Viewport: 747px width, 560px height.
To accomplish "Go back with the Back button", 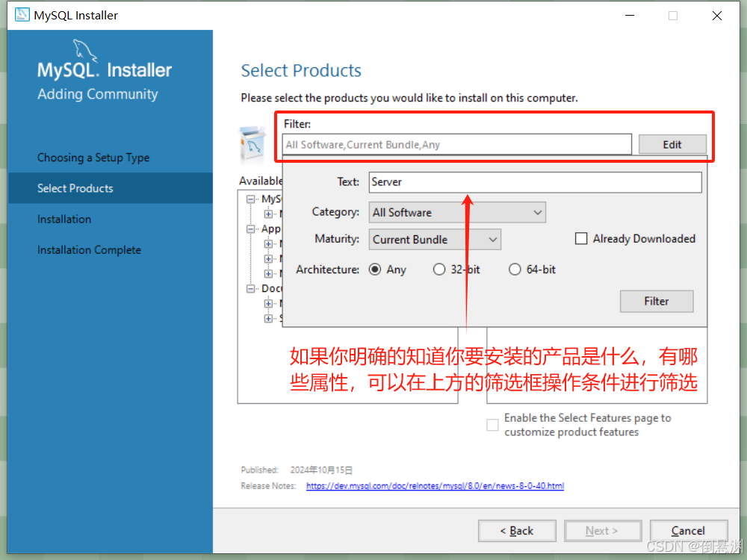I will (x=517, y=530).
